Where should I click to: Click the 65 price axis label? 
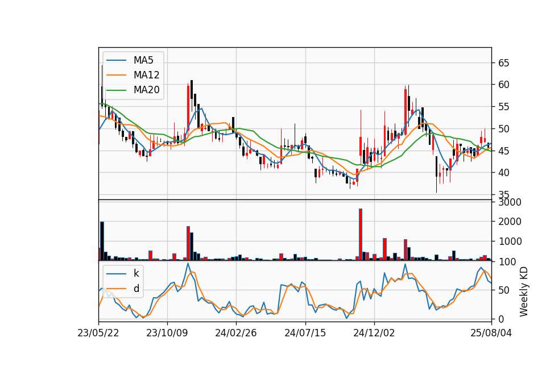[x=503, y=63]
